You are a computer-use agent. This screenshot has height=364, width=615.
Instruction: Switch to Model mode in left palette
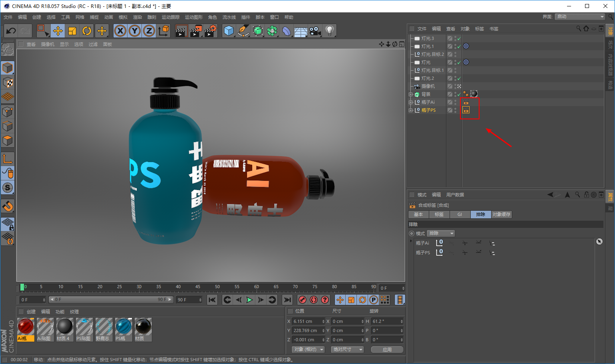(8, 68)
